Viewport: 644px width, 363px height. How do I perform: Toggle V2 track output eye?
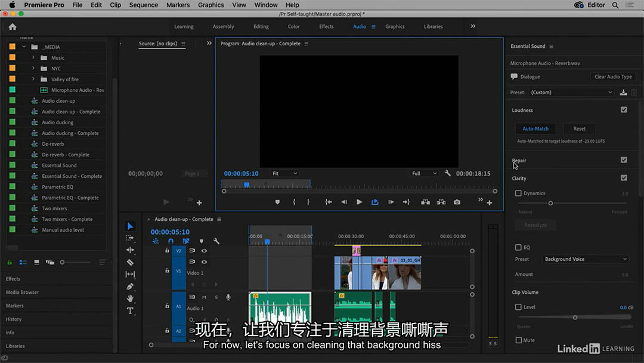click(x=204, y=250)
